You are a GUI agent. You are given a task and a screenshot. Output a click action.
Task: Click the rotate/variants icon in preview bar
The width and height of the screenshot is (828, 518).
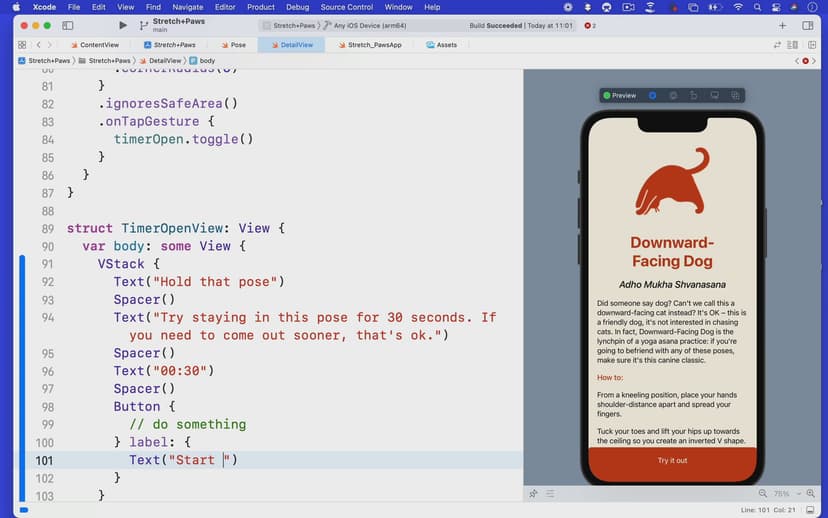pyautogui.click(x=693, y=95)
